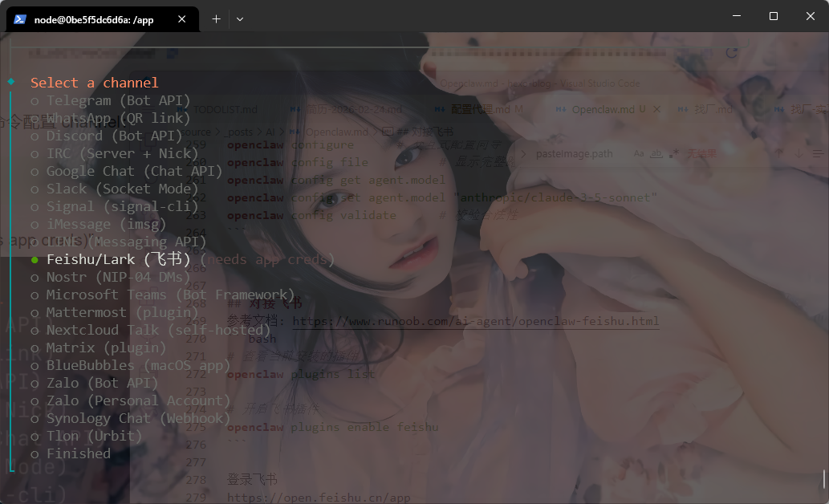Image resolution: width=829 pixels, height=504 pixels.
Task: Open a new terminal tab with plus button
Action: click(x=216, y=19)
